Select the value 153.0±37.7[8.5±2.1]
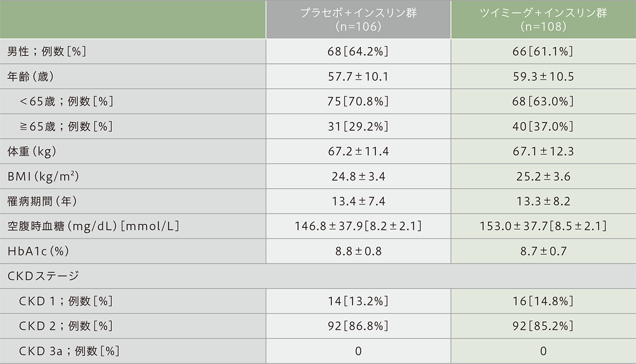This screenshot has height=364, width=636. tap(544, 226)
